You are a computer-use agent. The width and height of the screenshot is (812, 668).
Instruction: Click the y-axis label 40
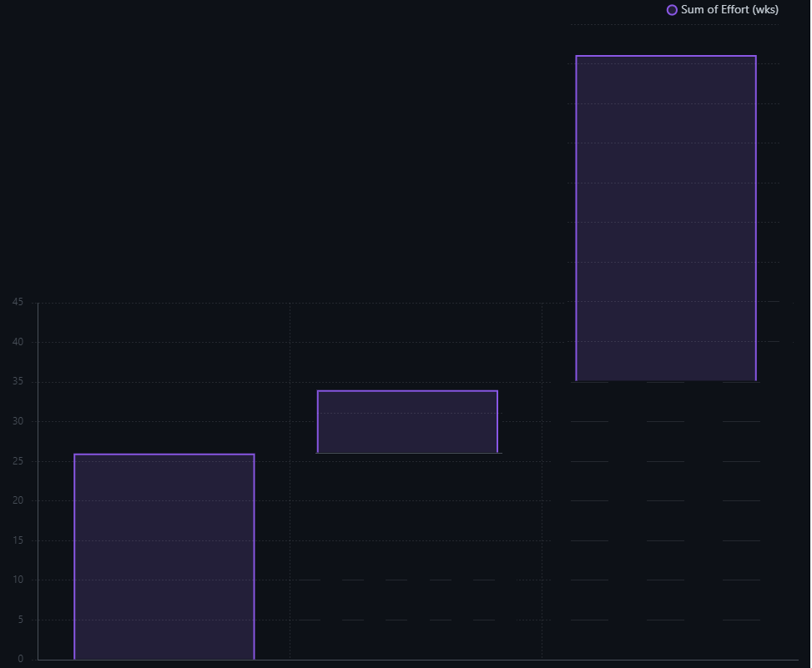point(18,341)
